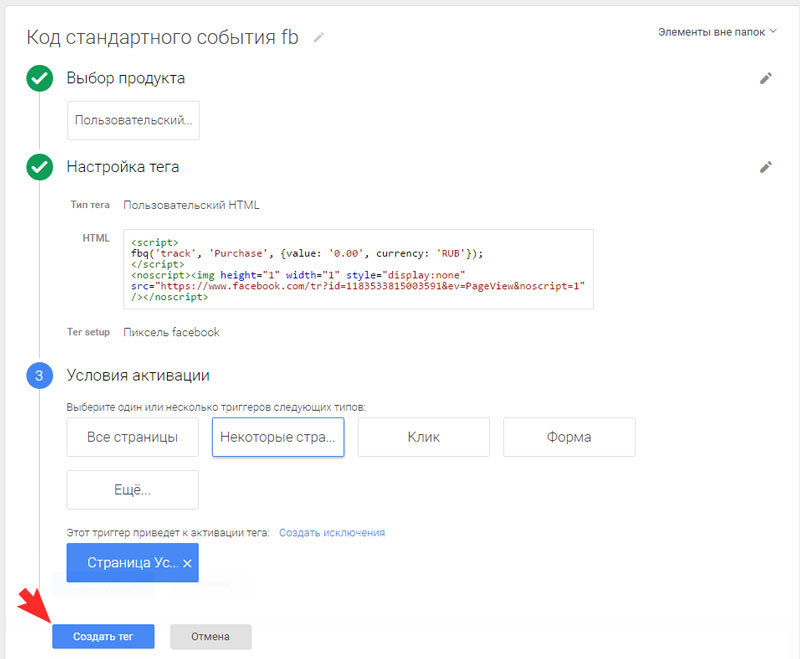Click the green checkmark beside Настройка тега

coord(39,167)
